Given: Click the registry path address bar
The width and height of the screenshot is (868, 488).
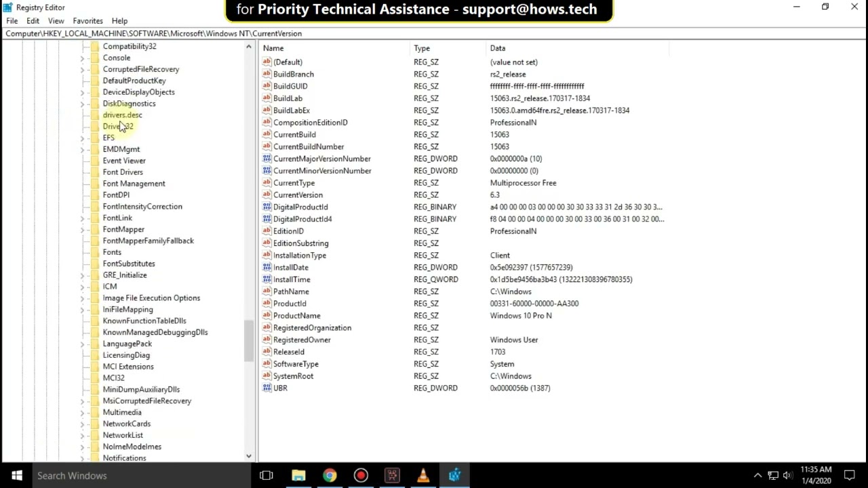Looking at the screenshot, I should click(434, 33).
